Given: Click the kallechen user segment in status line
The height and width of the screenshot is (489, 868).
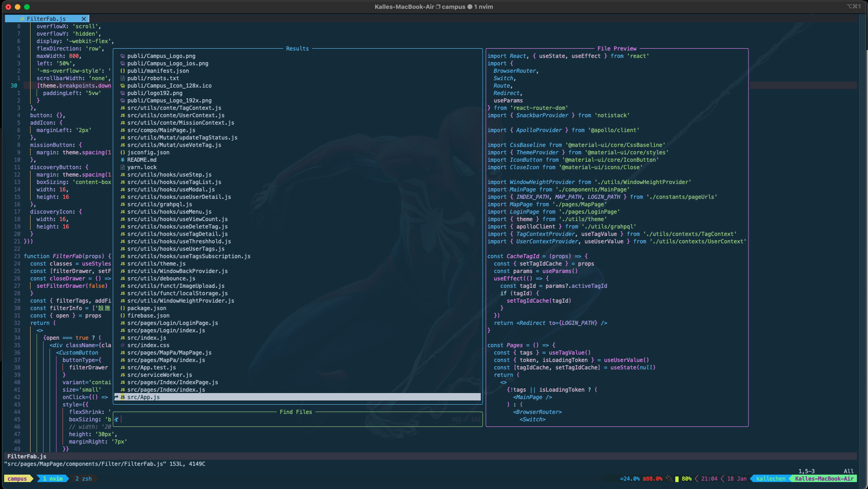Looking at the screenshot, I should [x=771, y=479].
